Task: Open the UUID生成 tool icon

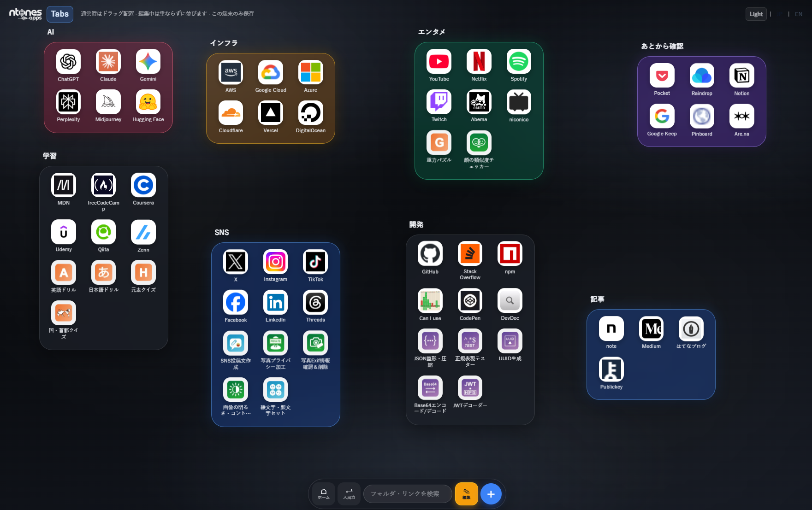Action: 510,341
